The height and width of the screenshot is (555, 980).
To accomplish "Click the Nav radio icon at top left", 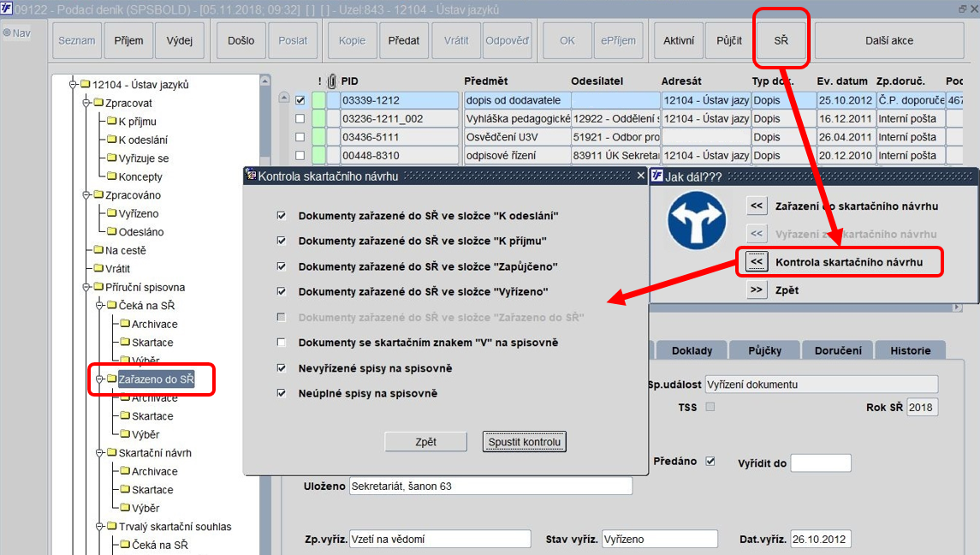I will click(7, 33).
